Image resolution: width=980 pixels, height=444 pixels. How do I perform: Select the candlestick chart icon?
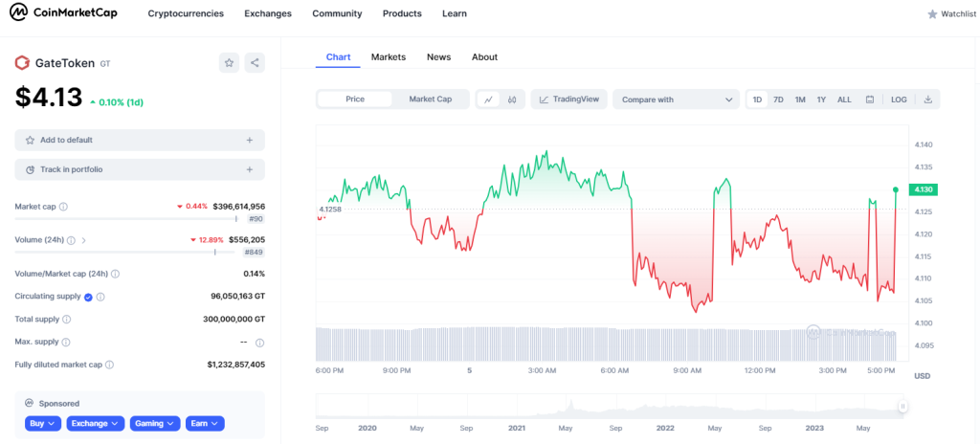512,100
